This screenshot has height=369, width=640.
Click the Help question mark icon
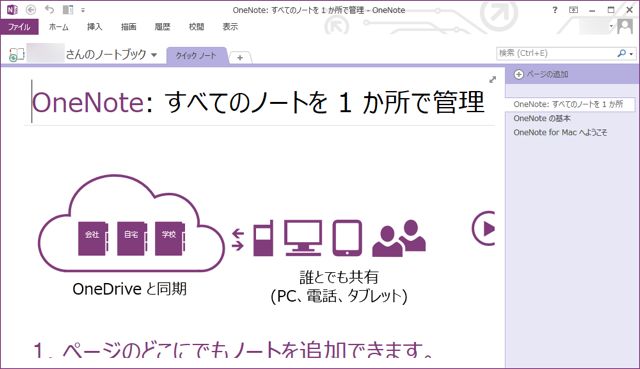[x=554, y=10]
